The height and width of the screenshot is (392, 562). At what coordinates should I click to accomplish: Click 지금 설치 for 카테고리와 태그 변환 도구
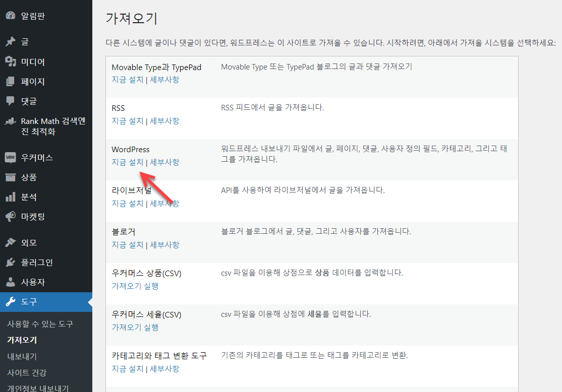coord(127,369)
